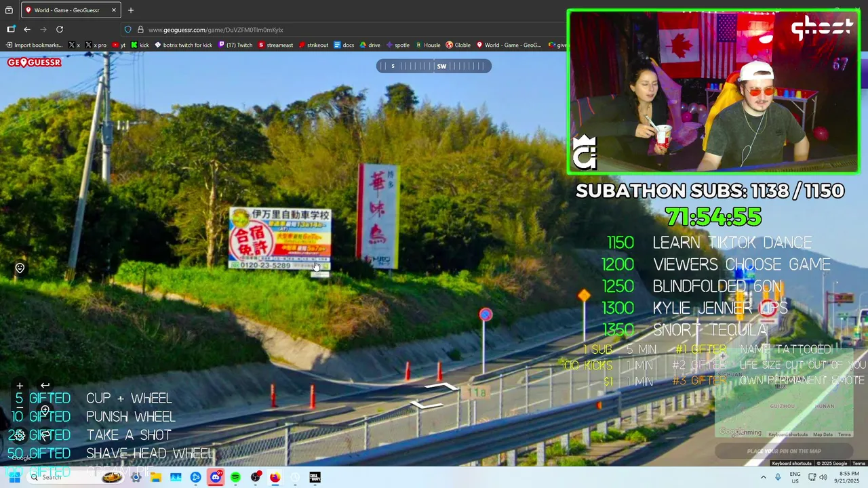The width and height of the screenshot is (868, 488).
Task: Open ENG US language switcher
Action: [x=795, y=477]
